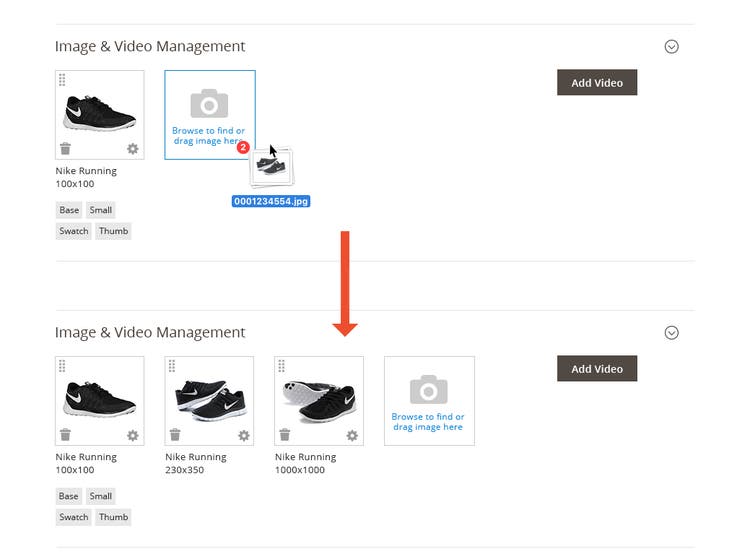Collapse the upper Image & Video Management section
750x557 pixels.
click(x=672, y=46)
